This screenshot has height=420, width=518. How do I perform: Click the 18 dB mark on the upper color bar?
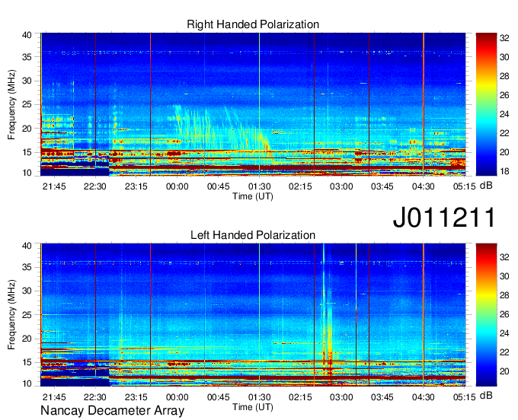point(504,171)
